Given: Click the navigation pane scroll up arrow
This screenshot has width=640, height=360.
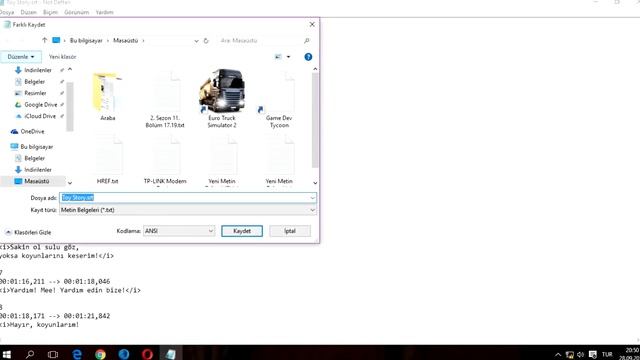Looking at the screenshot, I should (x=70, y=69).
